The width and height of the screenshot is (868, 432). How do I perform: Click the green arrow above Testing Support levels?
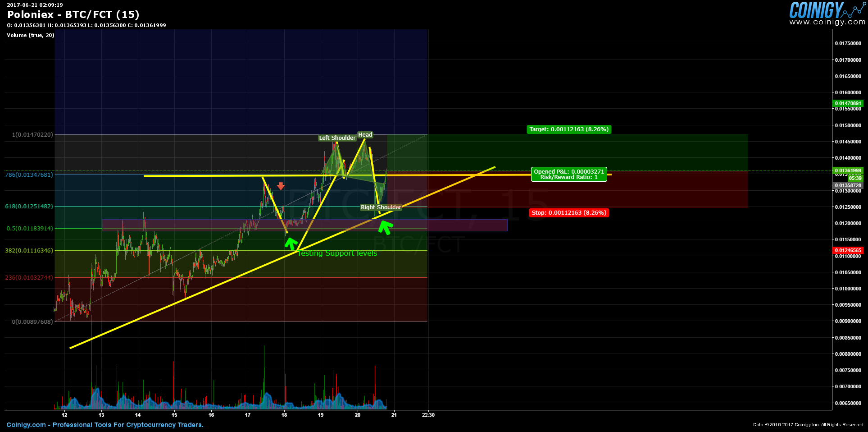(291, 243)
